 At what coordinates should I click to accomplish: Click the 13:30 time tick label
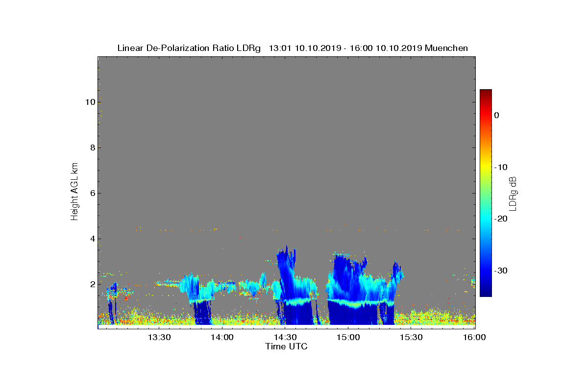point(160,337)
